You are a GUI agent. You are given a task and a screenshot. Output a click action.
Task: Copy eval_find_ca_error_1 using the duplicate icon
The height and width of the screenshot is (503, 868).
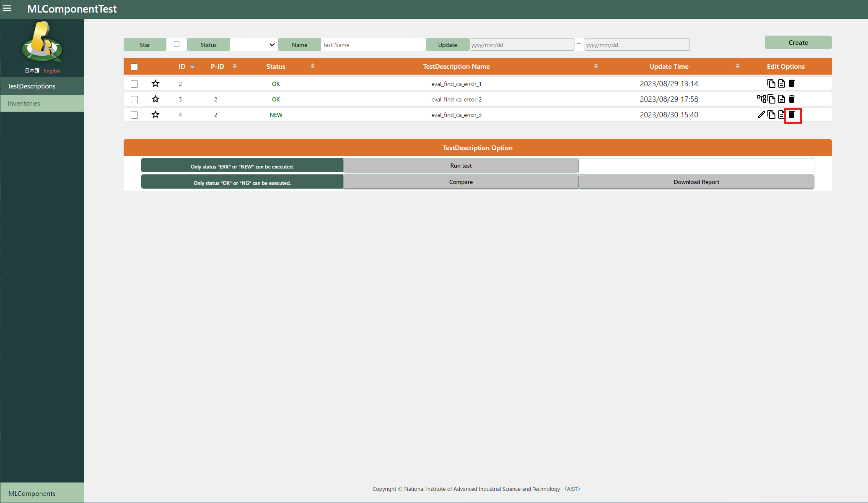click(771, 83)
